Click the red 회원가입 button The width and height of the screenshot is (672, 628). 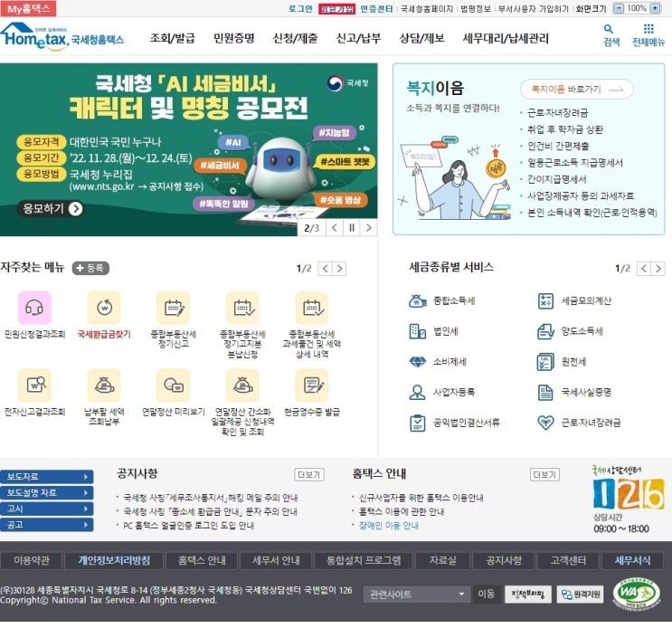point(336,9)
